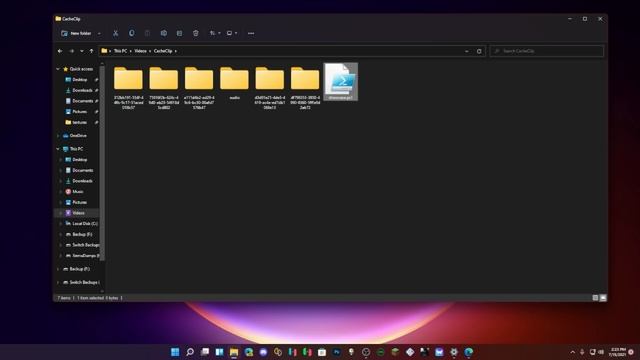Go up one level with Up arrow

(x=91, y=51)
